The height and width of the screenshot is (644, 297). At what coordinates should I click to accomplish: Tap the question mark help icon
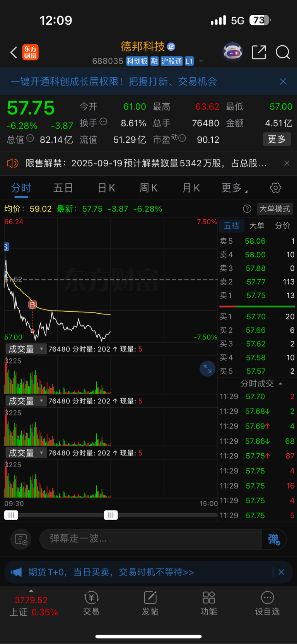tap(247, 209)
